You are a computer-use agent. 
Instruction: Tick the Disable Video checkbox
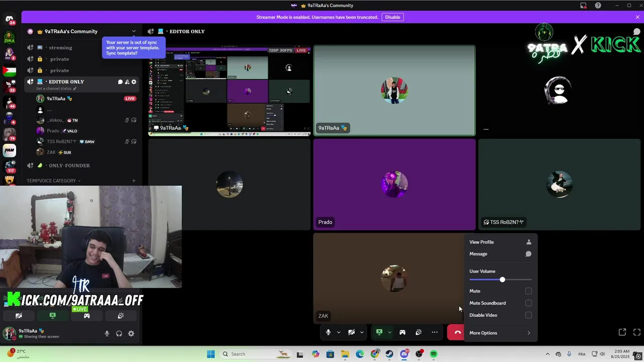click(x=528, y=315)
